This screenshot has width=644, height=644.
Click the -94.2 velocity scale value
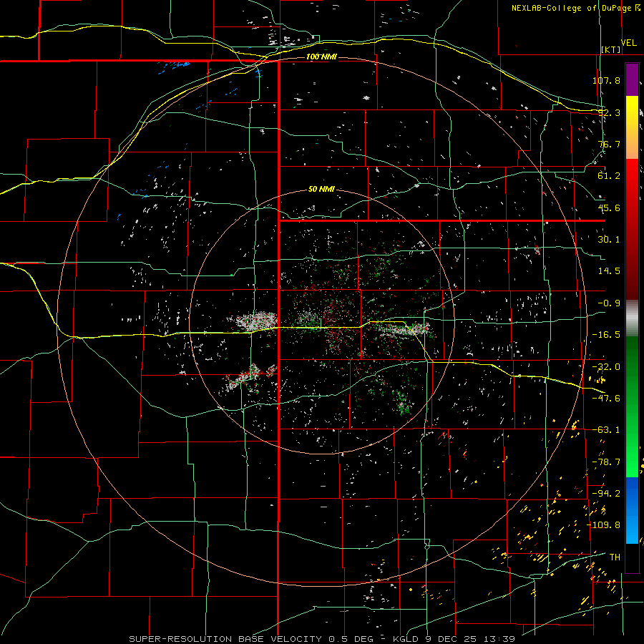606,493
